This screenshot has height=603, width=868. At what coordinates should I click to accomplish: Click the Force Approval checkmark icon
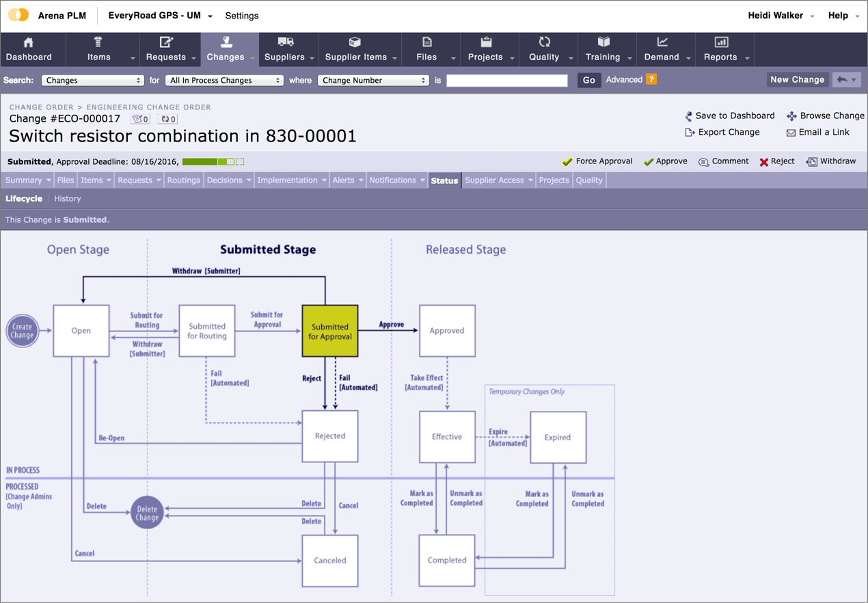(x=567, y=162)
